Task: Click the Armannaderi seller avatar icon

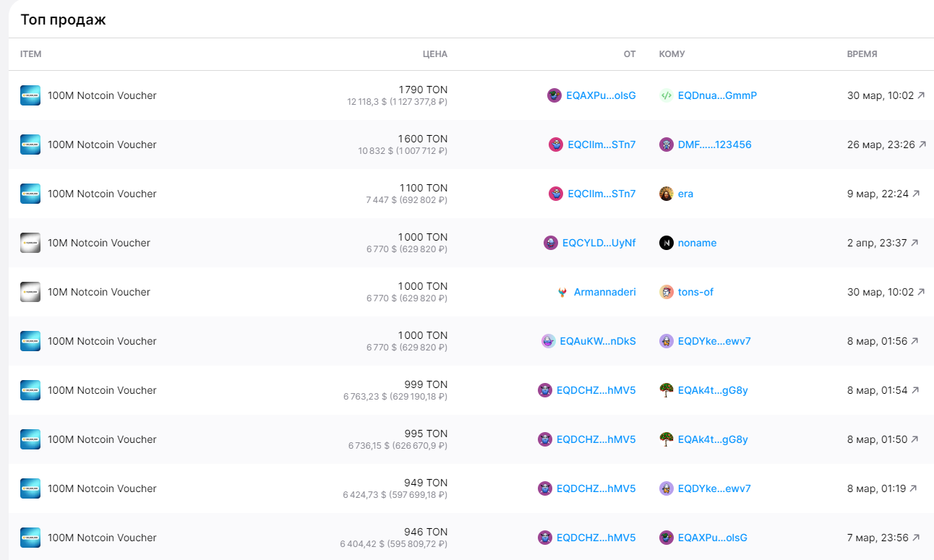Action: [x=562, y=292]
